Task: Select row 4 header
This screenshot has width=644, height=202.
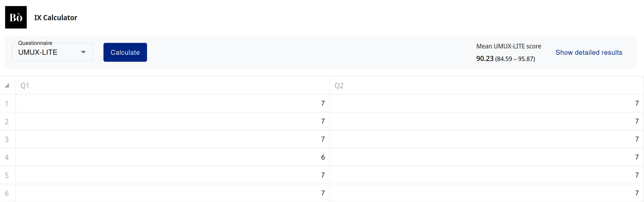Action: pos(7,157)
